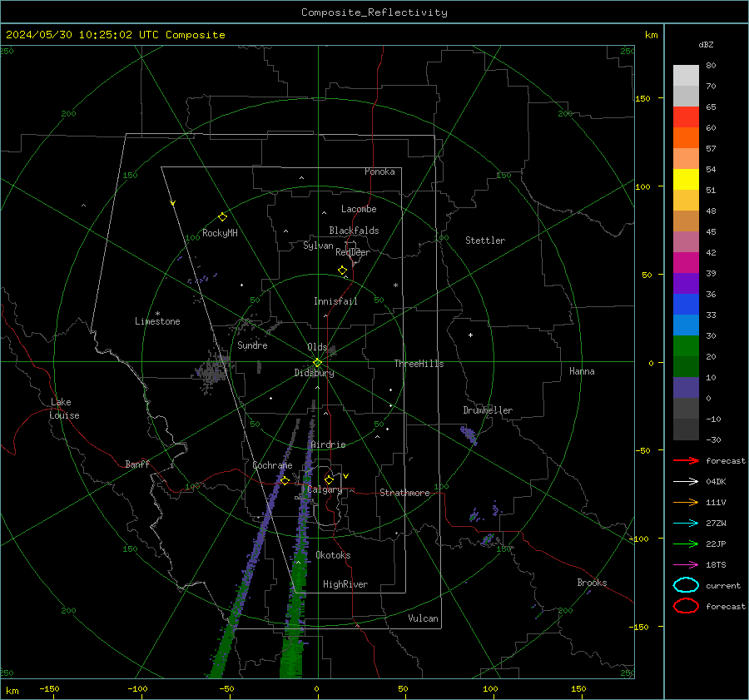Click the purple echo cell near Drumheller
Image resolution: width=749 pixels, height=700 pixels.
pyautogui.click(x=469, y=435)
